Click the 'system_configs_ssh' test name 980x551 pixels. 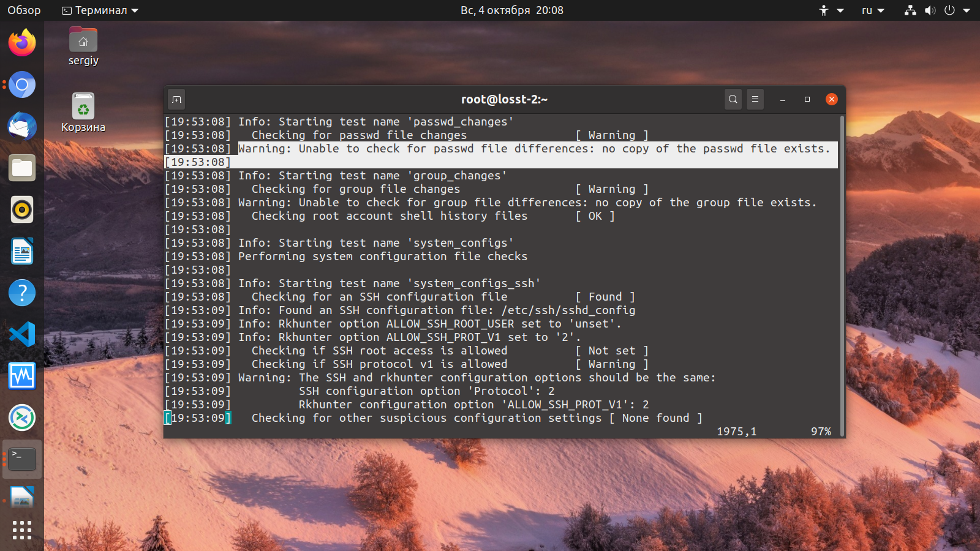coord(474,283)
